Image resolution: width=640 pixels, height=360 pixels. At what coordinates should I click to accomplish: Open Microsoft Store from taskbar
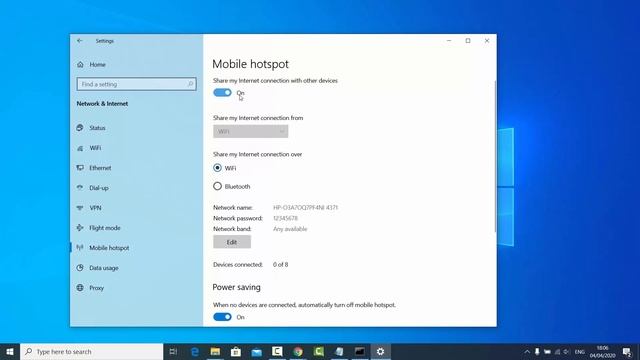[236, 351]
